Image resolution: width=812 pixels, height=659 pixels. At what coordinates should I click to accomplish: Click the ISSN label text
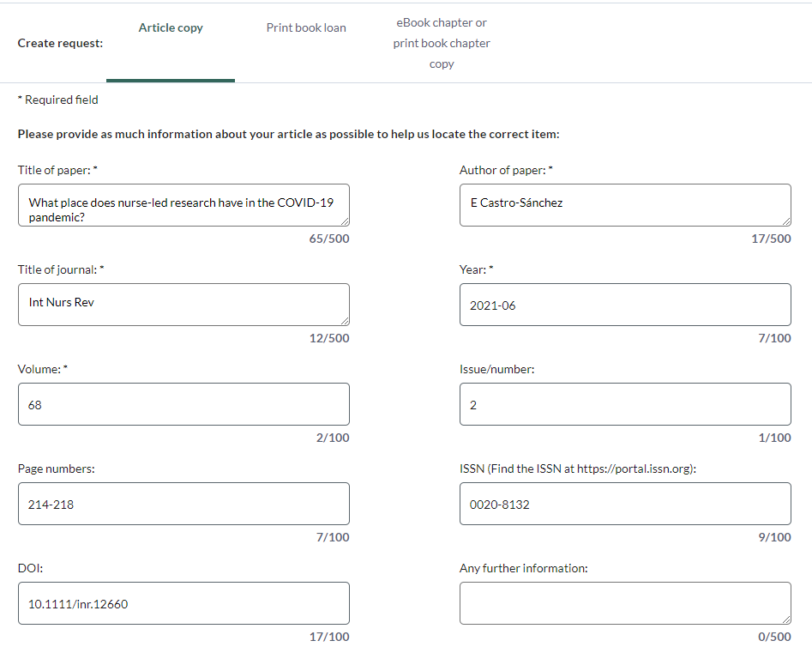coord(578,469)
